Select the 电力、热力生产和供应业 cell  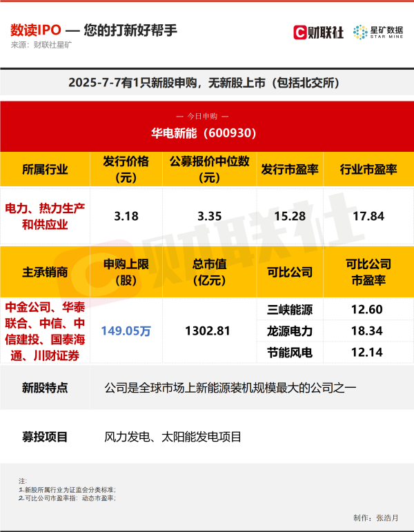pos(45,216)
